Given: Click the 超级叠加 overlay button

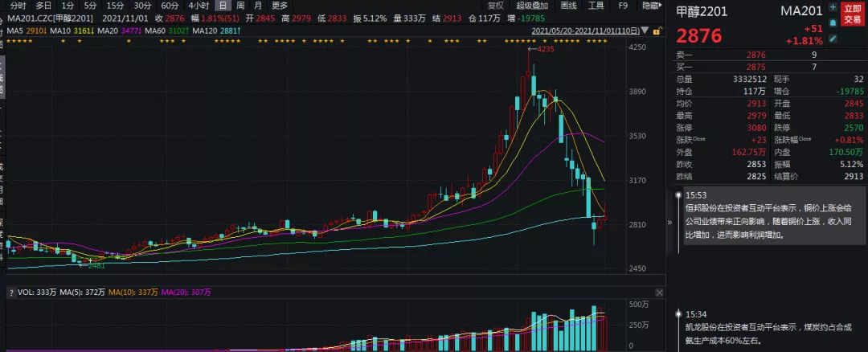Looking at the screenshot, I should (531, 6).
